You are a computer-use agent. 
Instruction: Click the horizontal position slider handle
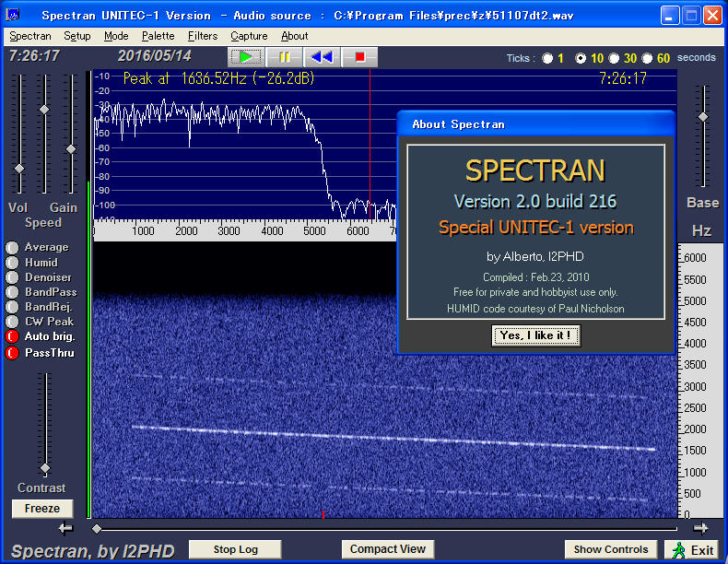click(97, 529)
